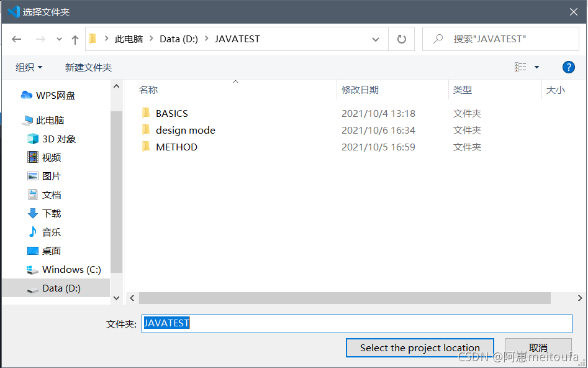Sort by 名称 column header
The image size is (588, 368).
[x=148, y=90]
